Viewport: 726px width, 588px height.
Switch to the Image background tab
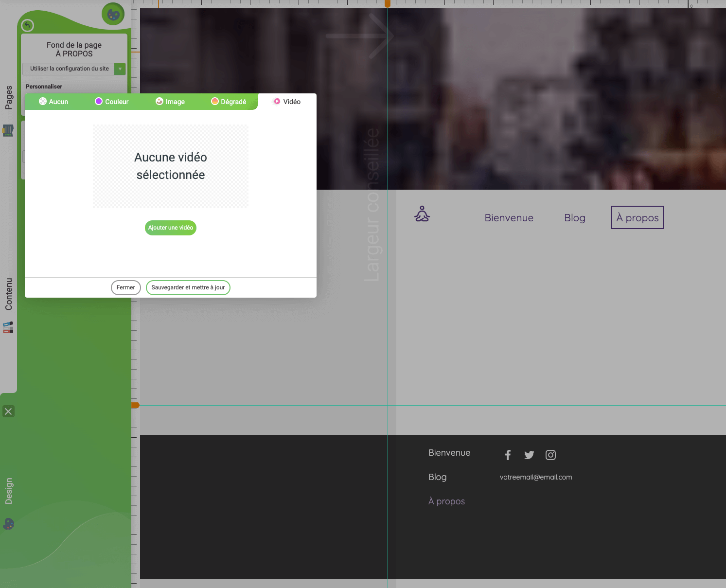point(170,102)
